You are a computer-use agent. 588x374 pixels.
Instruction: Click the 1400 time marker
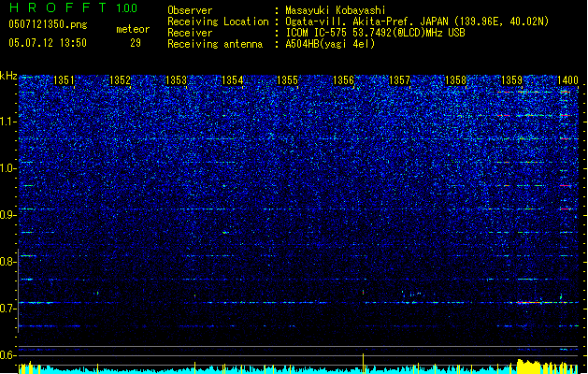click(x=567, y=80)
